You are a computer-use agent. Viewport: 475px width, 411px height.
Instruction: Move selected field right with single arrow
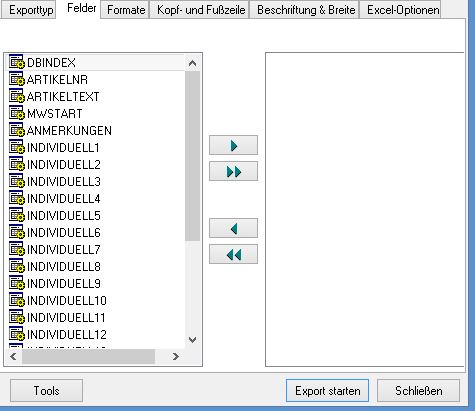point(233,145)
